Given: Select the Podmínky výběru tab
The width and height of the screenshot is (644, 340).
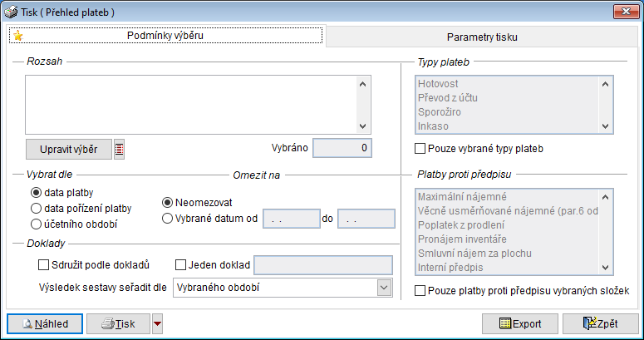Looking at the screenshot, I should (x=165, y=36).
